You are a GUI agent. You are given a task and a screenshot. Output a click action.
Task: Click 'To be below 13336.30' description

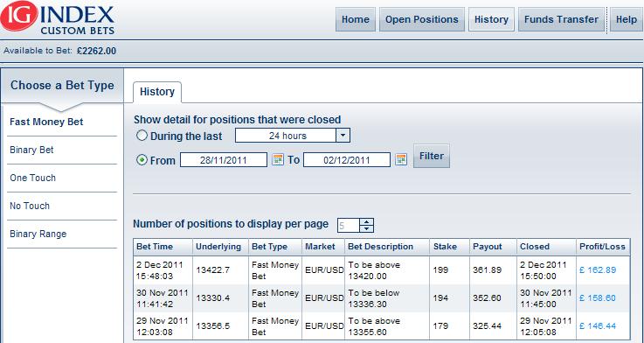click(374, 298)
